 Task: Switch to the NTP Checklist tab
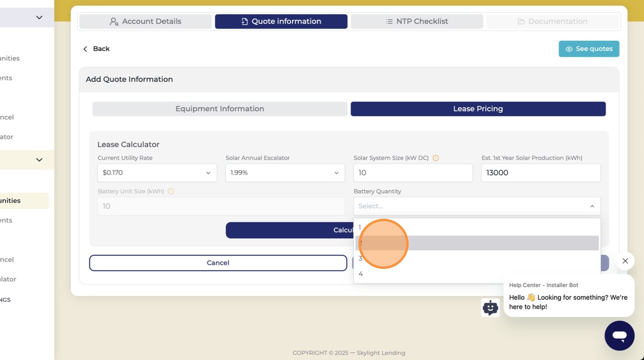tap(417, 22)
